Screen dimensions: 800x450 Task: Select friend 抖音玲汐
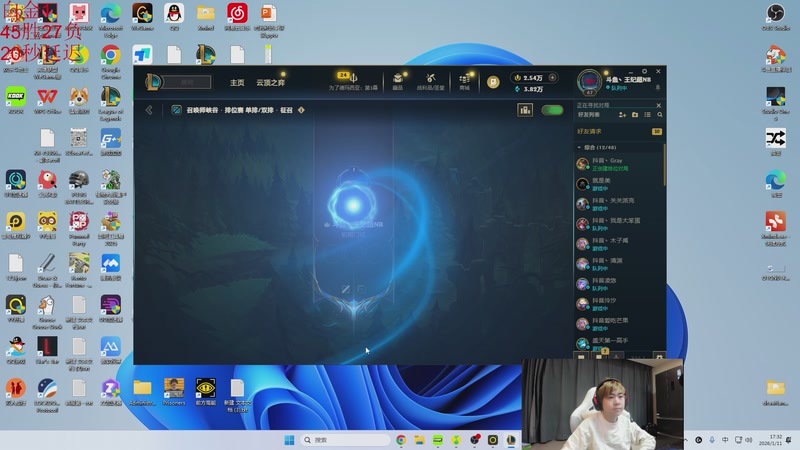click(x=619, y=304)
